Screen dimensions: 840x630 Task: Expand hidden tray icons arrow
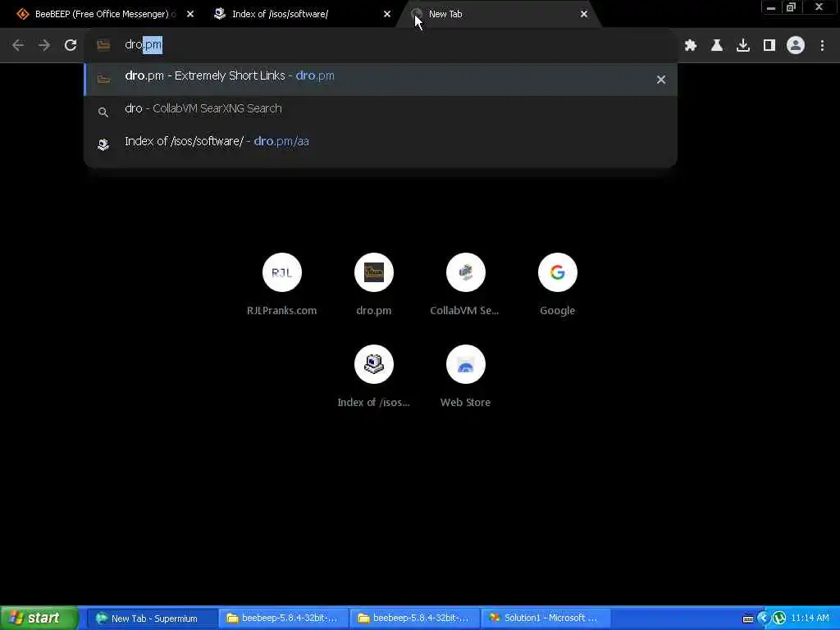tap(763, 619)
